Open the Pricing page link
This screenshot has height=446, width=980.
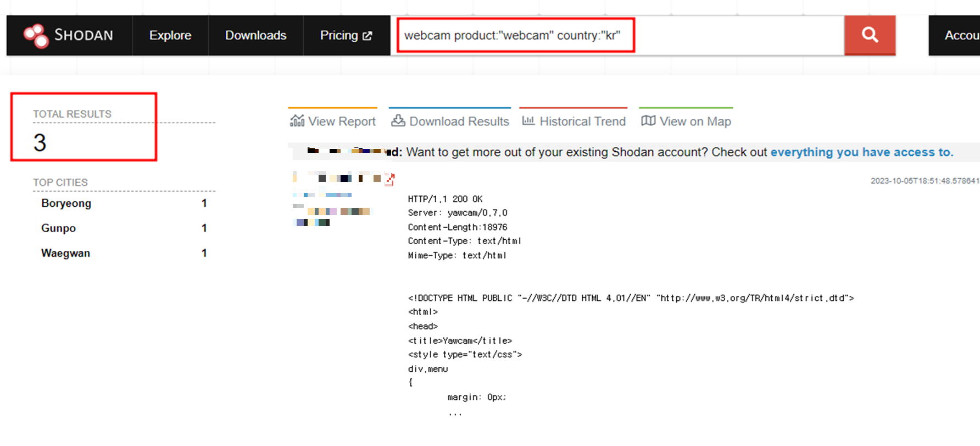(346, 36)
